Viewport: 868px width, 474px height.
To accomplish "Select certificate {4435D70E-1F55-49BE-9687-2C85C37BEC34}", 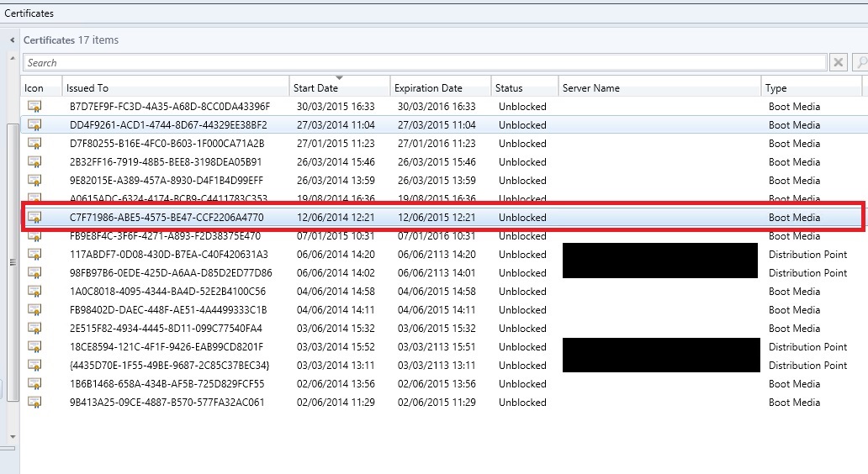I will (169, 366).
